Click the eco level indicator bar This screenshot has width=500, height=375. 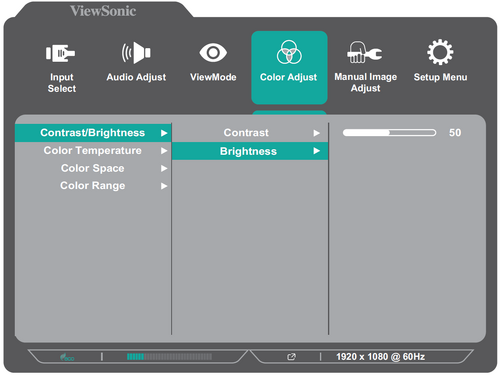click(169, 357)
